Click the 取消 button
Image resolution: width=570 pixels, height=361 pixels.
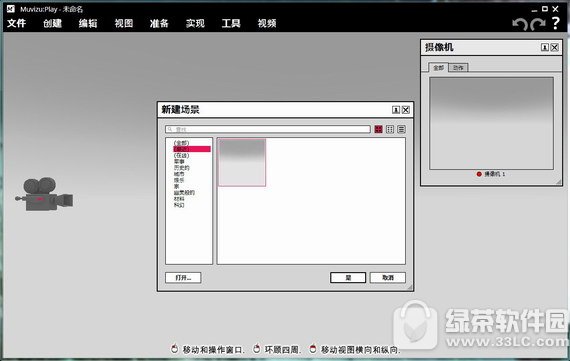click(388, 278)
